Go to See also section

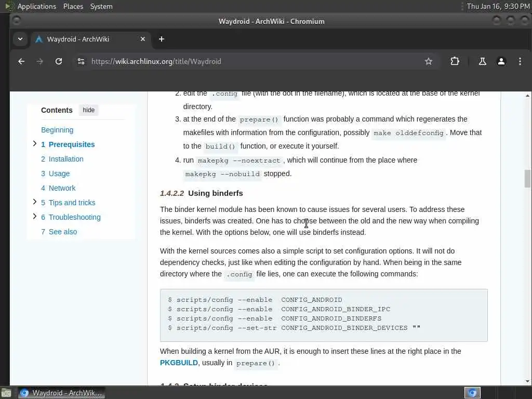pyautogui.click(x=59, y=232)
